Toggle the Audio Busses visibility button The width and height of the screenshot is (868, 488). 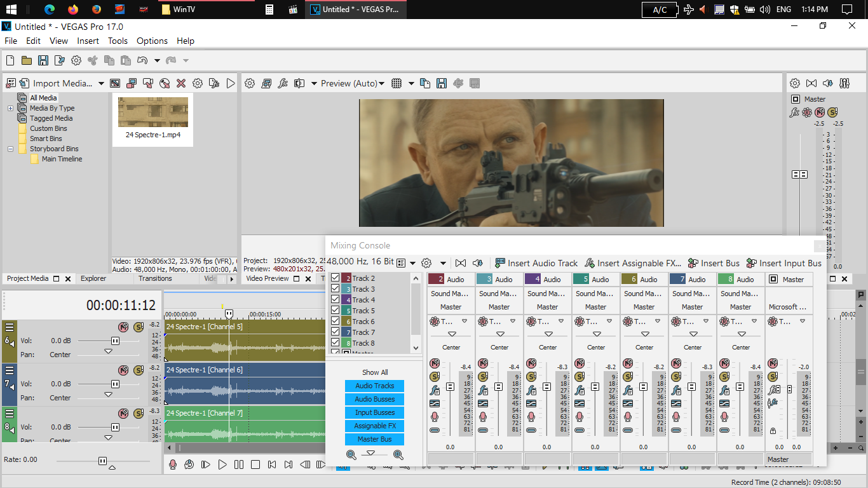(x=374, y=399)
